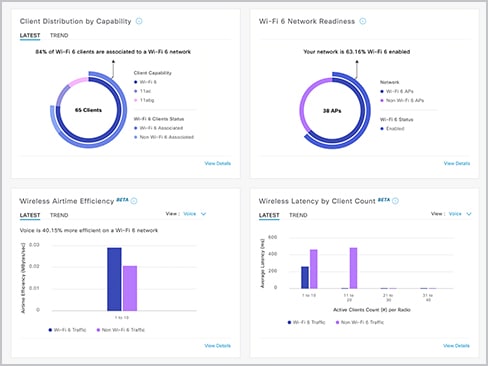Switch to TREND tab in Client Distribution card
The width and height of the screenshot is (488, 366).
pyautogui.click(x=59, y=35)
